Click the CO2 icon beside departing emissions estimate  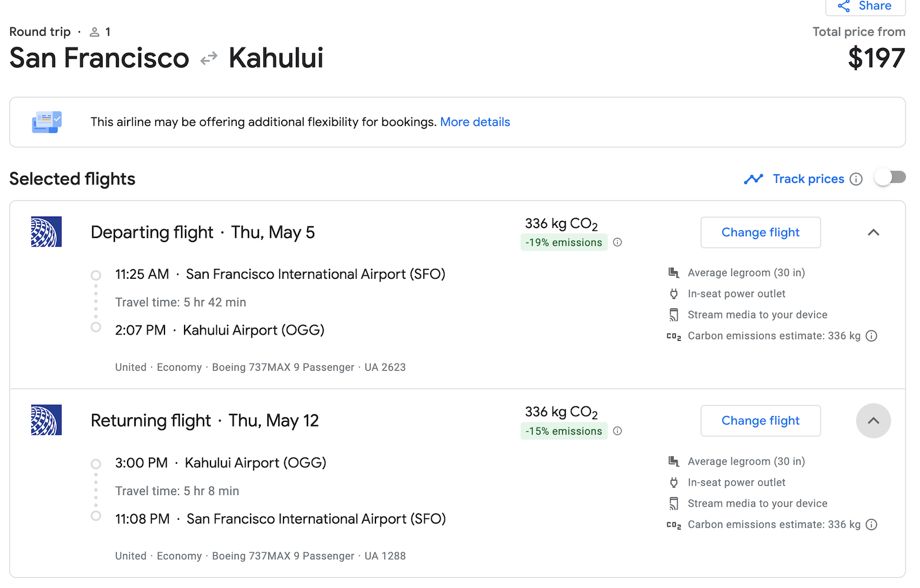pyautogui.click(x=673, y=336)
